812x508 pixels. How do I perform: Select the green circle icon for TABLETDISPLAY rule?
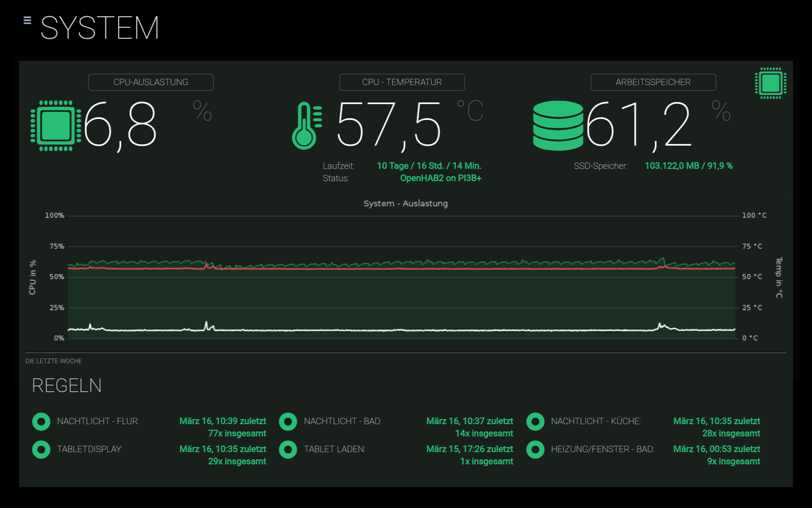[x=41, y=450]
